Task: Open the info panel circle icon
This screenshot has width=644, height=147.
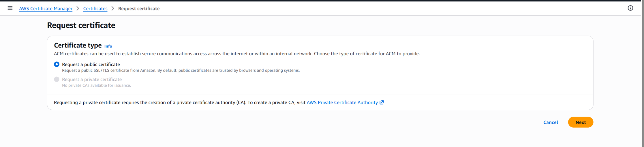Action: [630, 8]
